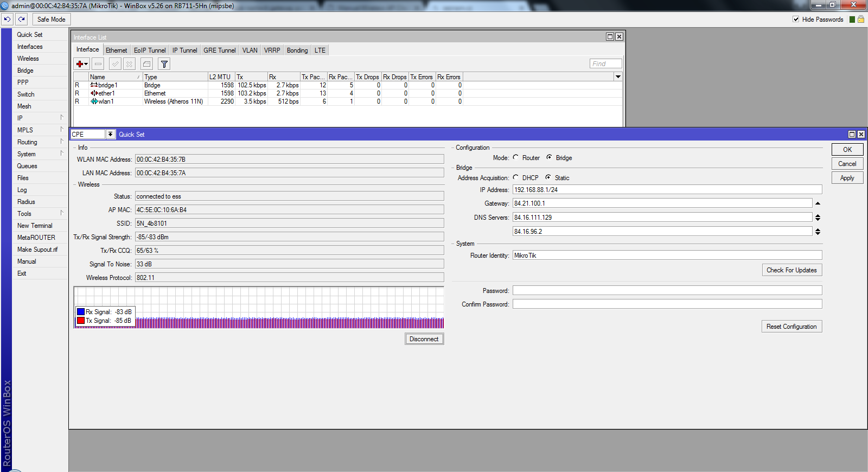
Task: Select Bridge mode radio button
Action: click(549, 157)
